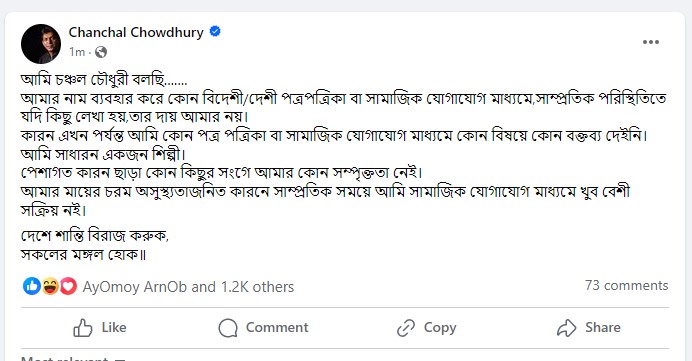The width and height of the screenshot is (692, 361).
Task: Click the Like button label
Action: (x=114, y=327)
